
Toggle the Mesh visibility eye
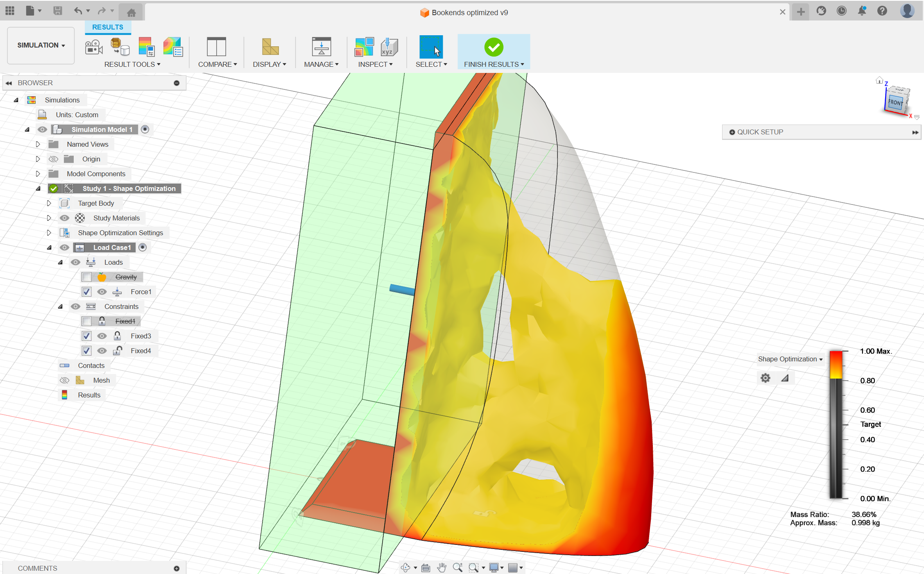coord(64,380)
